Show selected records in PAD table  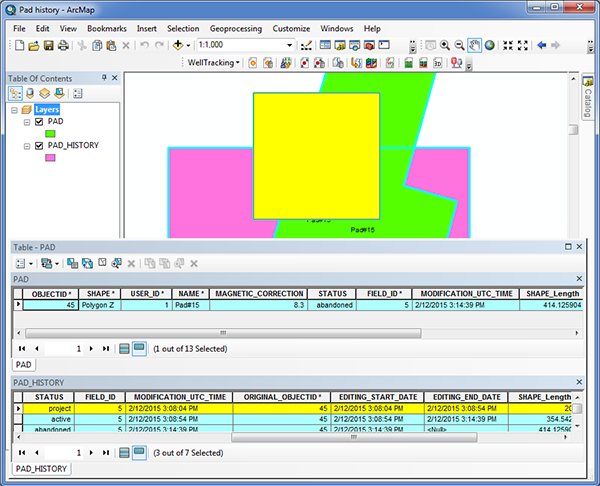point(139,349)
